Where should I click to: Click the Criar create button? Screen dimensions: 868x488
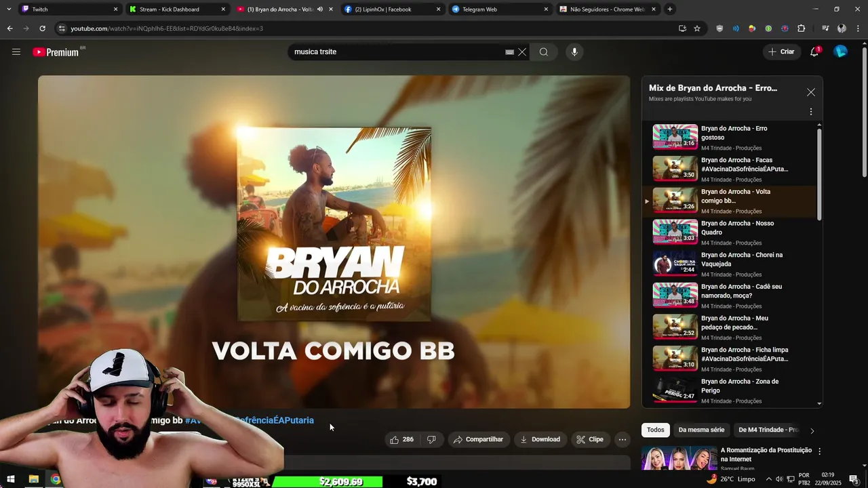pos(781,52)
